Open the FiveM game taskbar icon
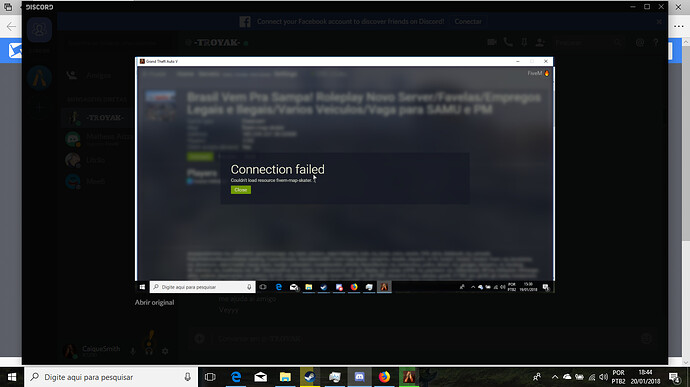This screenshot has height=387, width=690. 409,377
